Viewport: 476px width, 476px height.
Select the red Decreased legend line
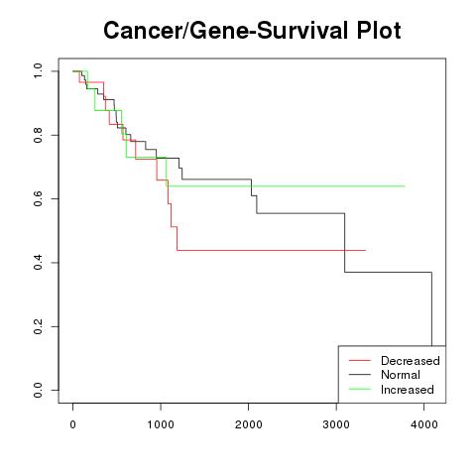pos(360,360)
